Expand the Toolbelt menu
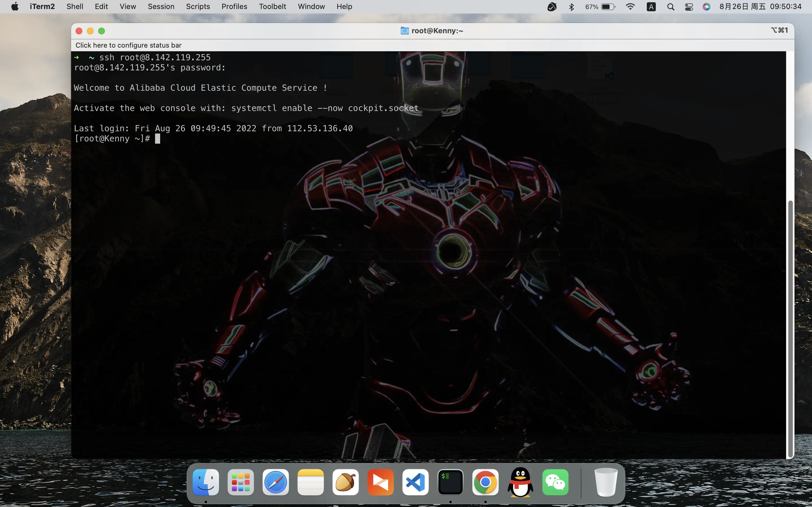The width and height of the screenshot is (812, 507). point(272,7)
